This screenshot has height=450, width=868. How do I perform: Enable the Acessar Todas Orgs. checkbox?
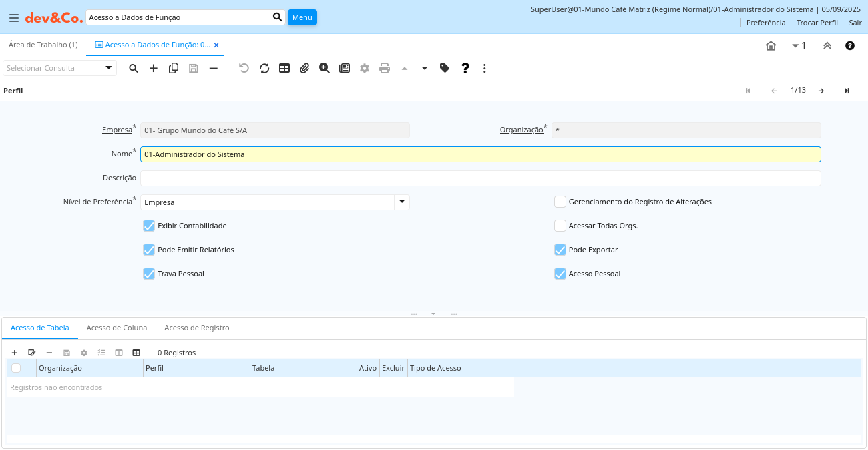[x=560, y=226]
